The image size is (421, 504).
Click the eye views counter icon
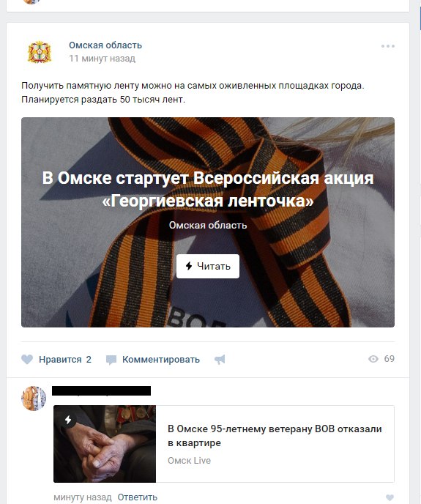pyautogui.click(x=373, y=359)
